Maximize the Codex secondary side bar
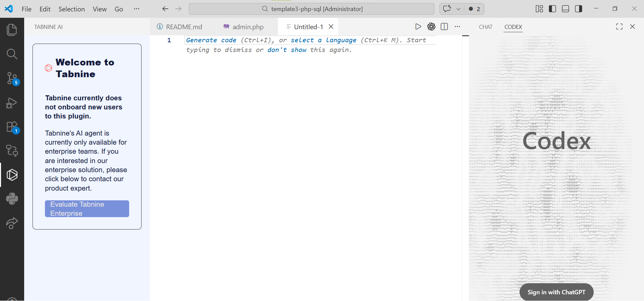The image size is (644, 301). pyautogui.click(x=619, y=27)
